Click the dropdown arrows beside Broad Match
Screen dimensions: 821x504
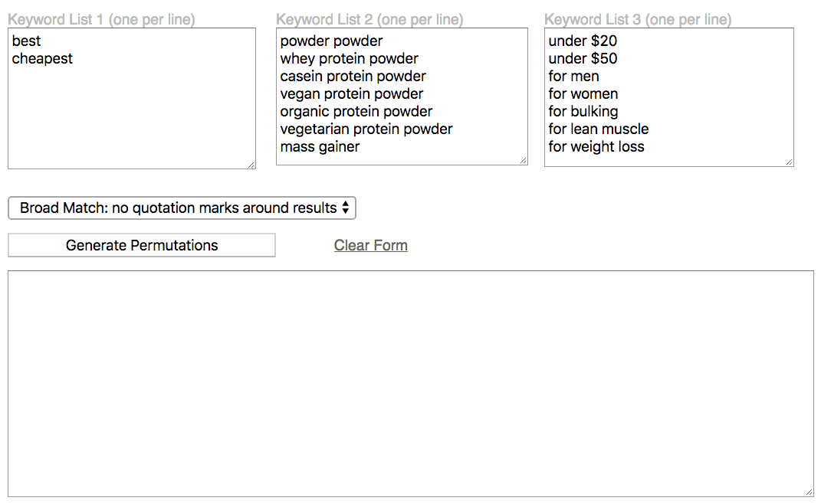pyautogui.click(x=346, y=208)
